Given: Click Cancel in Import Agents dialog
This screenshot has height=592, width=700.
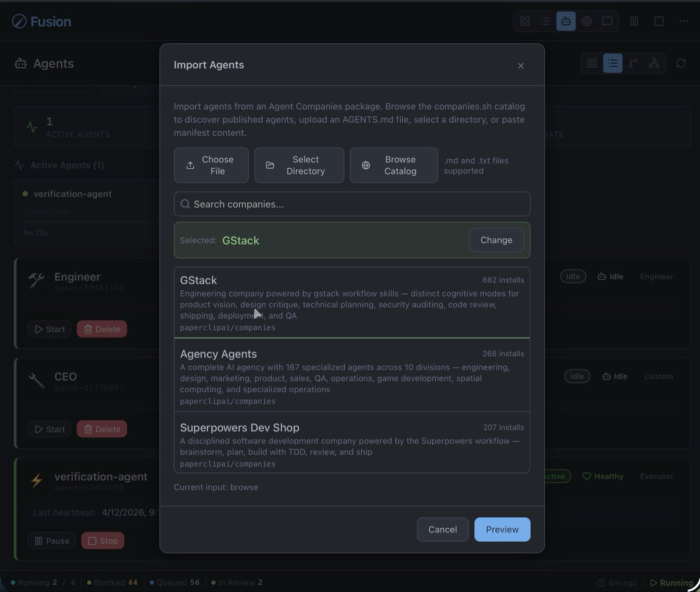Looking at the screenshot, I should coord(443,530).
